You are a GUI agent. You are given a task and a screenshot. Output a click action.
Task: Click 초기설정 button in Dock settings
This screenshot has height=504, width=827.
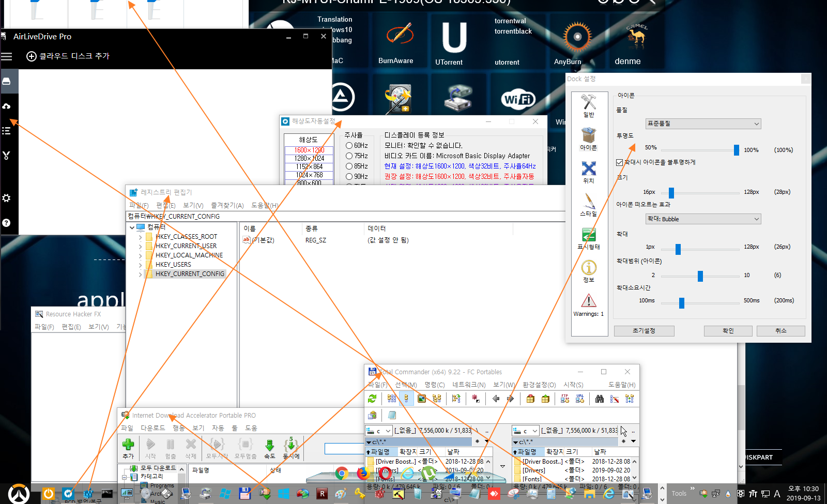click(644, 331)
